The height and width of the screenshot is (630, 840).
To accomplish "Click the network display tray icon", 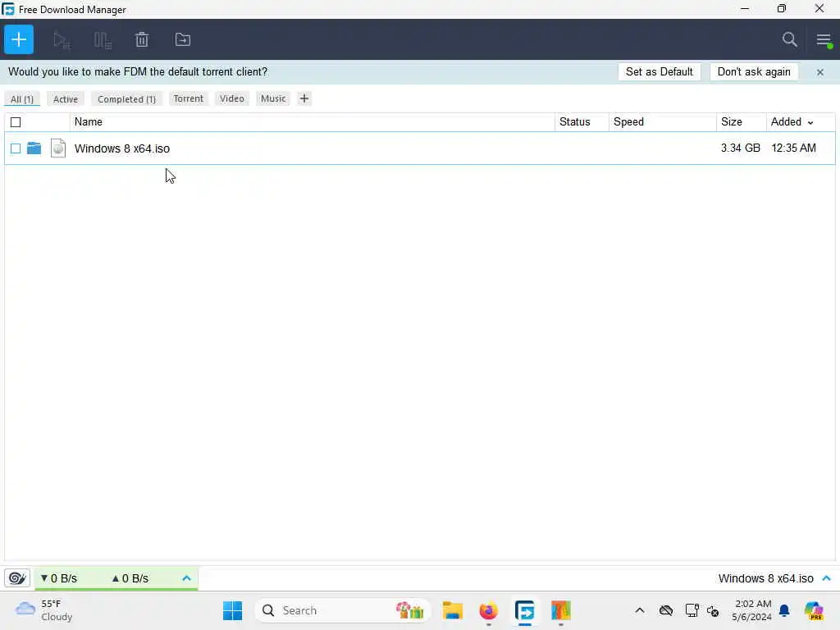I will pos(692,610).
